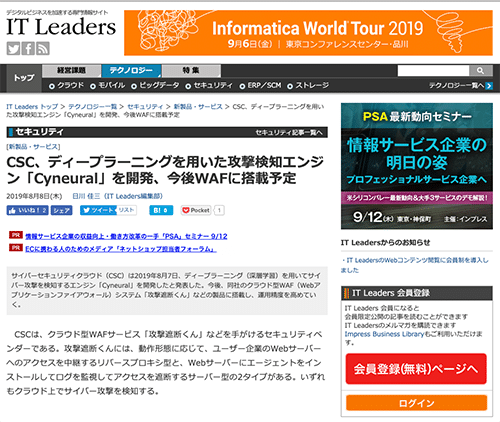Click the Facebook シェア button
This screenshot has width=500, height=422.
(x=61, y=210)
